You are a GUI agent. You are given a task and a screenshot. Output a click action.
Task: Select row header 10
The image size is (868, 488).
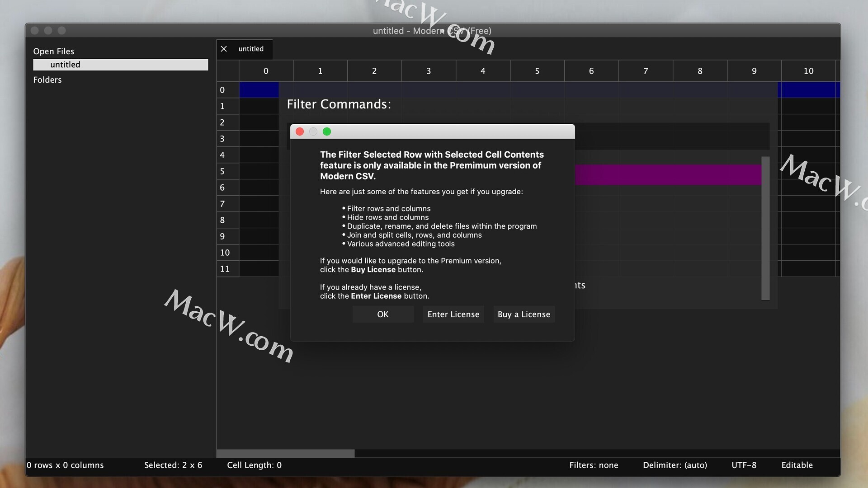228,253
